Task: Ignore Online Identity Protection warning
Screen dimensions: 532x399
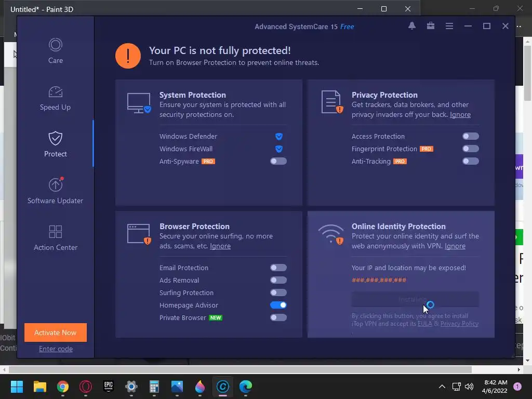Action: coord(455,246)
